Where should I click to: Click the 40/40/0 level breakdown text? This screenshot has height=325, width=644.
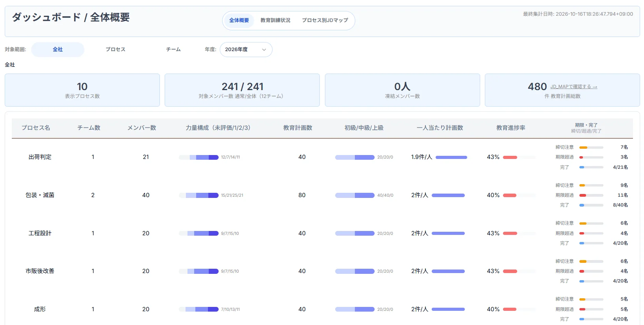(385, 196)
